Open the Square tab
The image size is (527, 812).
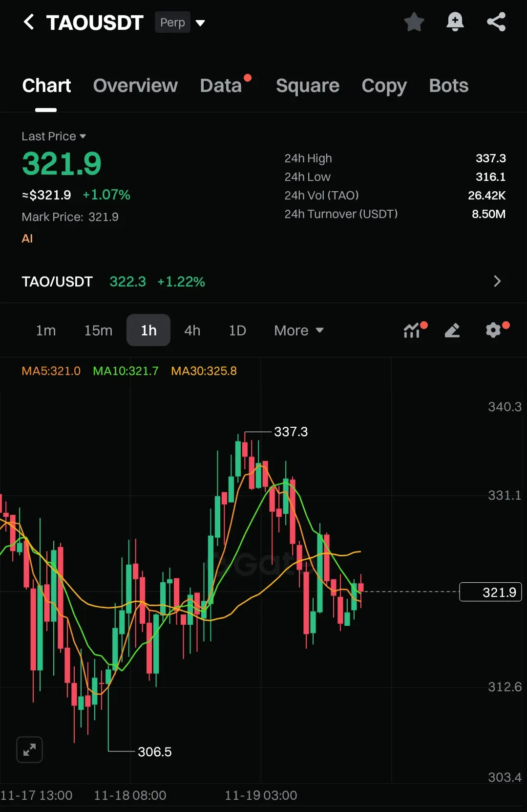coord(308,86)
